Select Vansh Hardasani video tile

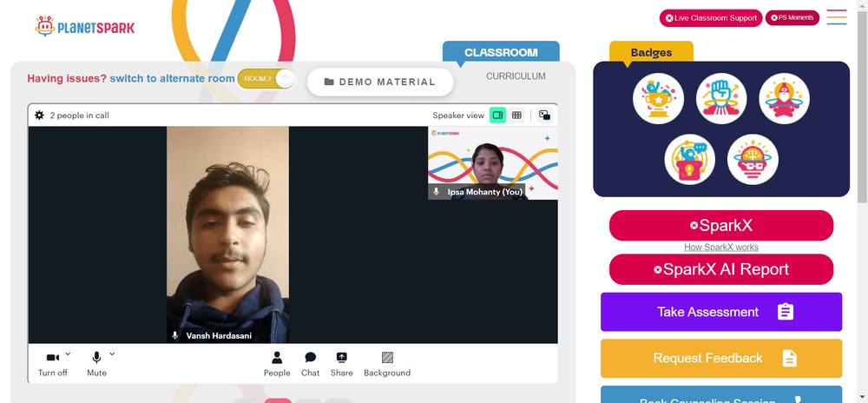(x=227, y=235)
